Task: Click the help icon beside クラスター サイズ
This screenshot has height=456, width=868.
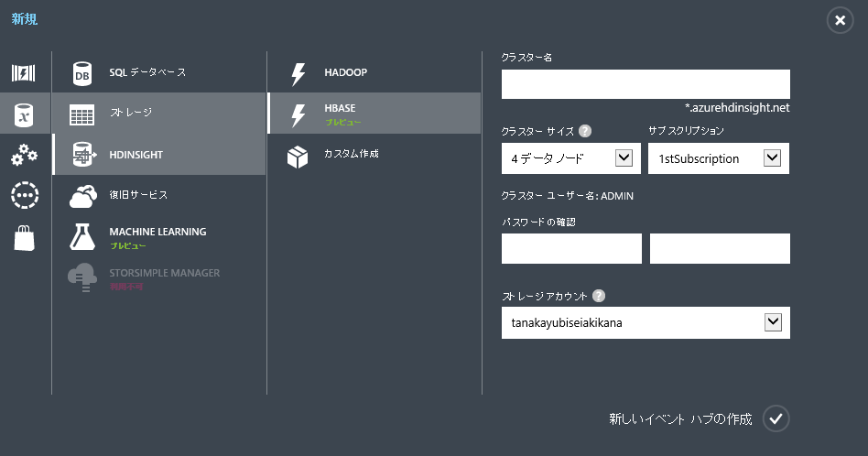Action: tap(584, 131)
